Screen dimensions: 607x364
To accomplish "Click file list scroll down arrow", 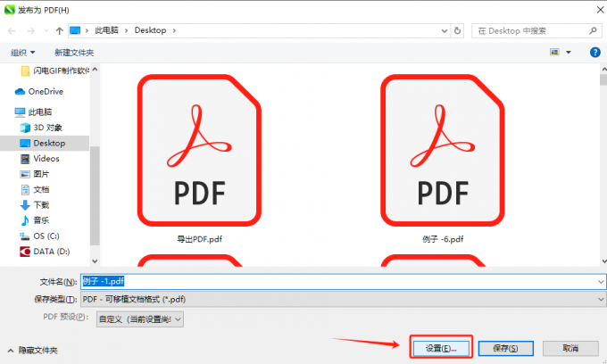I will point(603,261).
